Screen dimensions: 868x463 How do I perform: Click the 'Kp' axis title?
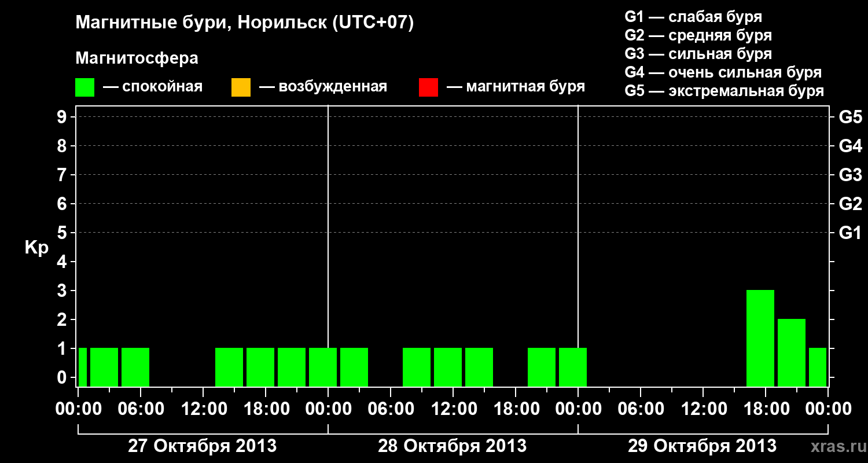tap(36, 248)
